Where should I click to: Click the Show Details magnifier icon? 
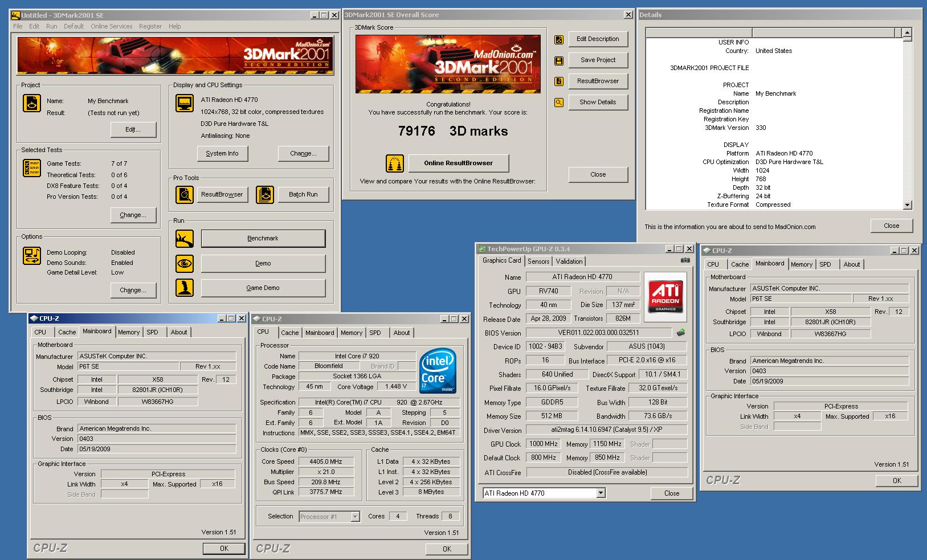[x=559, y=103]
